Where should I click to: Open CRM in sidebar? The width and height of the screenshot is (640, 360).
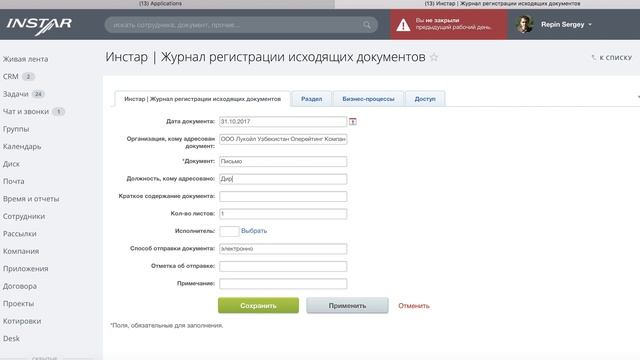11,76
